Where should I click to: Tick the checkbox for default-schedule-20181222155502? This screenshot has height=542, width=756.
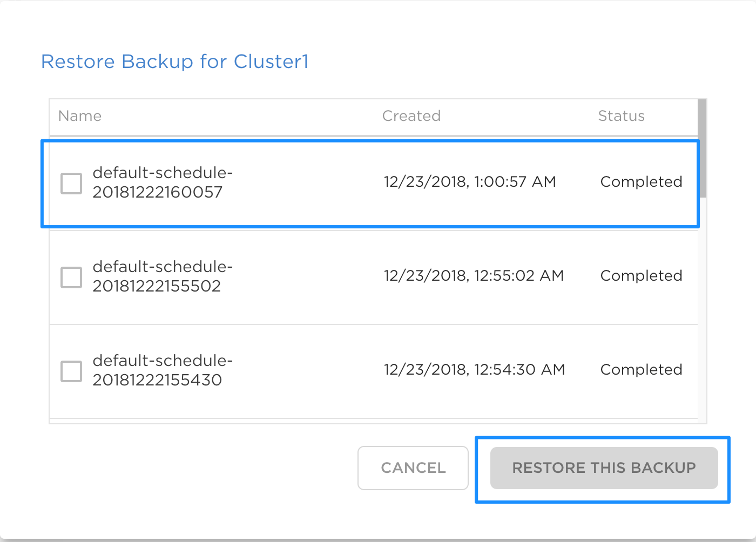71,277
